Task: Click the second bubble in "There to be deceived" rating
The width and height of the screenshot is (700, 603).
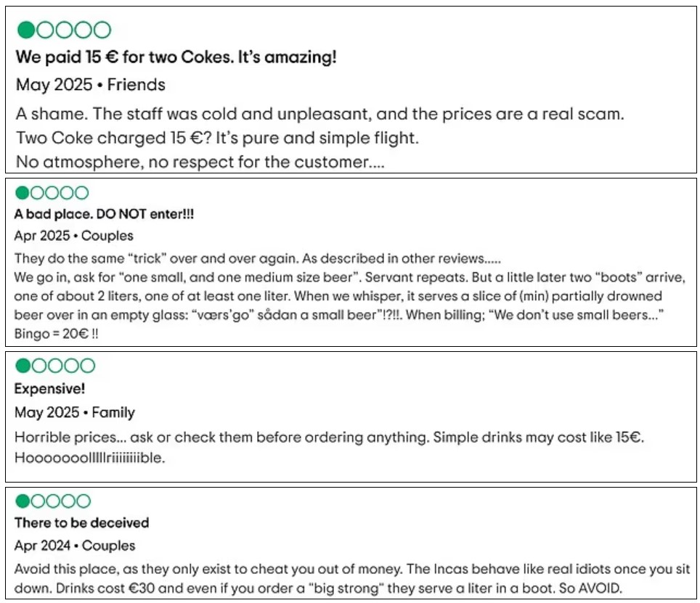Action: pos(38,501)
